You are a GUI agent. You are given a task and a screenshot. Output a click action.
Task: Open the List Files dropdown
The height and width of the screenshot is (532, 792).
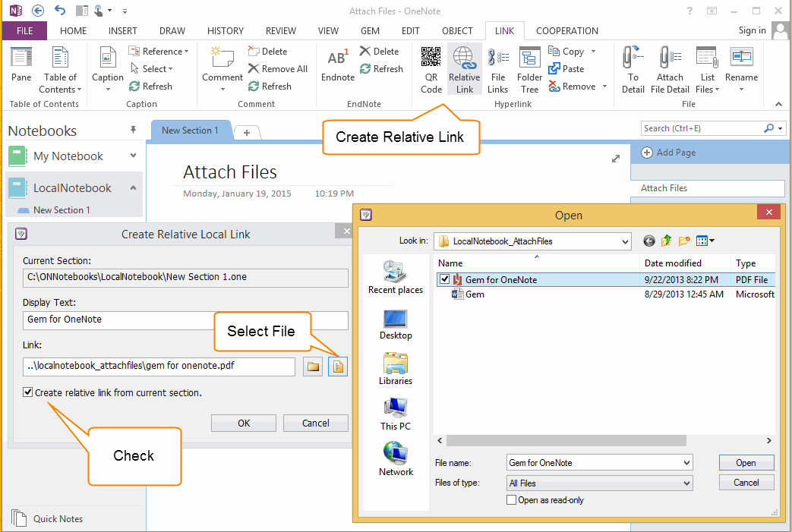click(x=707, y=70)
